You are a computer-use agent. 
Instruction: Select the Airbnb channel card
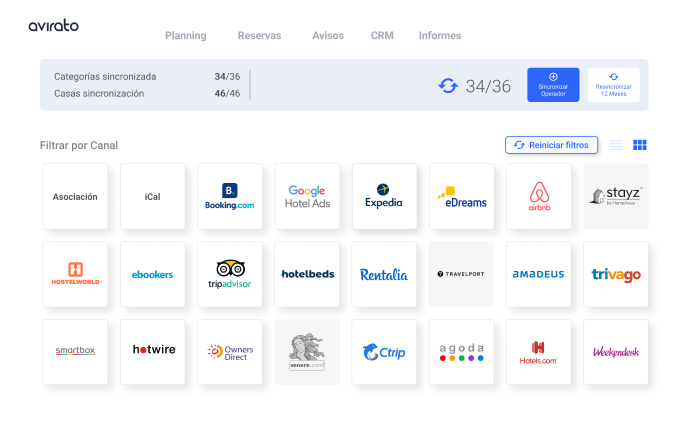(539, 196)
